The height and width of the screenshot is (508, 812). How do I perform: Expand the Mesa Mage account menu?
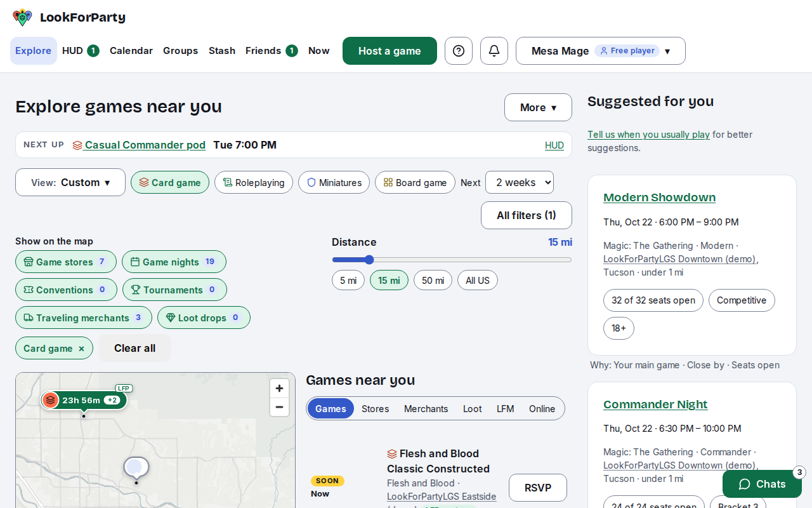(601, 51)
